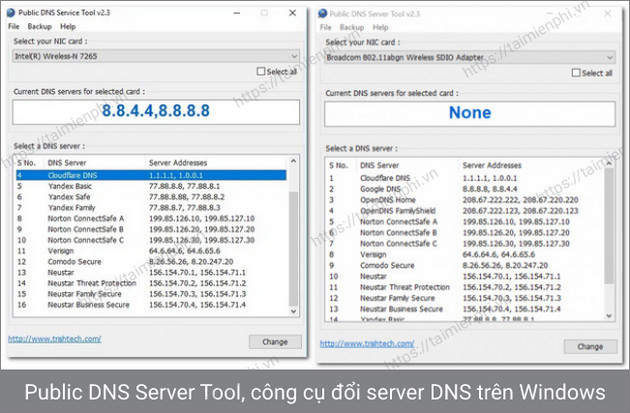The height and width of the screenshot is (413, 630).
Task: Select Neustar Threat Protection in left list
Action: click(x=151, y=283)
